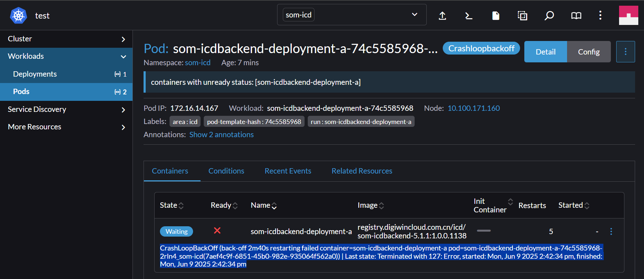
Task: Click the Restarts column header
Action: point(532,206)
